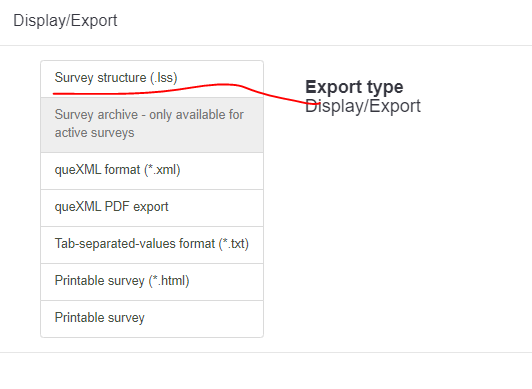Select Tab-separated-values format (*.txt)
Image resolution: width=532 pixels, height=389 pixels.
pos(152,245)
